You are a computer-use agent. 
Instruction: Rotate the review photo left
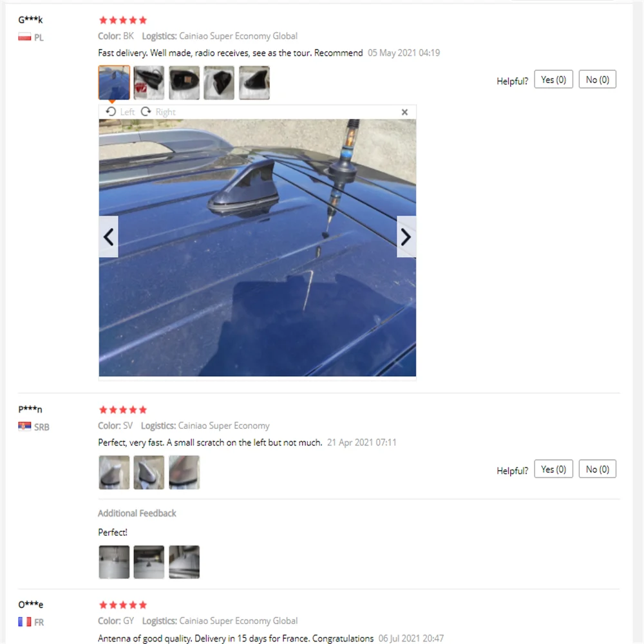coord(120,111)
